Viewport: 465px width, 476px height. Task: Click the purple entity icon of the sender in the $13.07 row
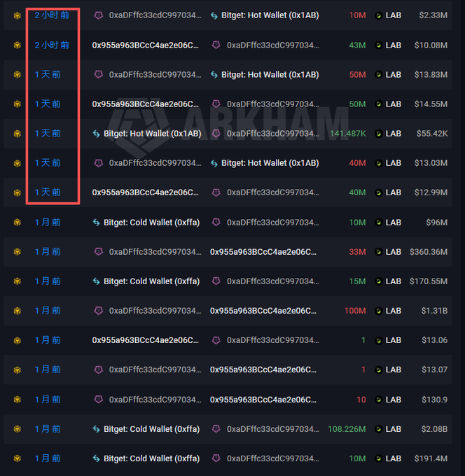(99, 370)
